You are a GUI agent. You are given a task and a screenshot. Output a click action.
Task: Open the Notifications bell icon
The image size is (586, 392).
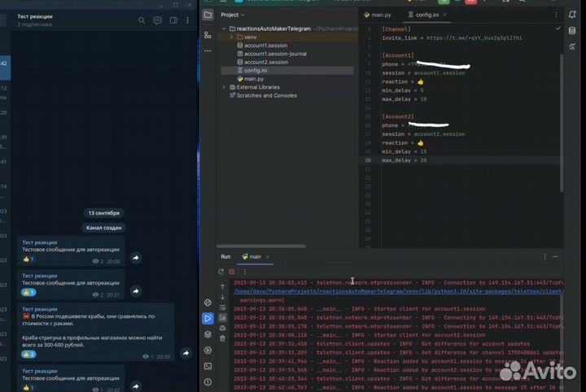click(x=573, y=15)
